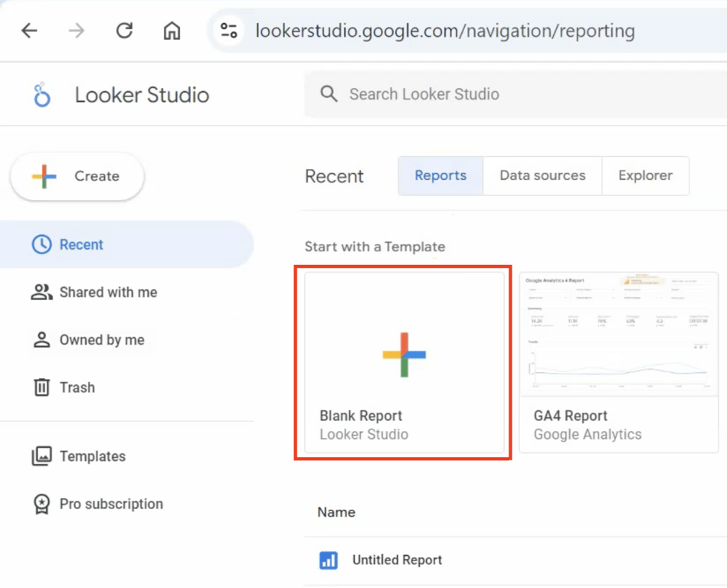Click the lookerstudio.google.com address bar URL

(x=445, y=31)
